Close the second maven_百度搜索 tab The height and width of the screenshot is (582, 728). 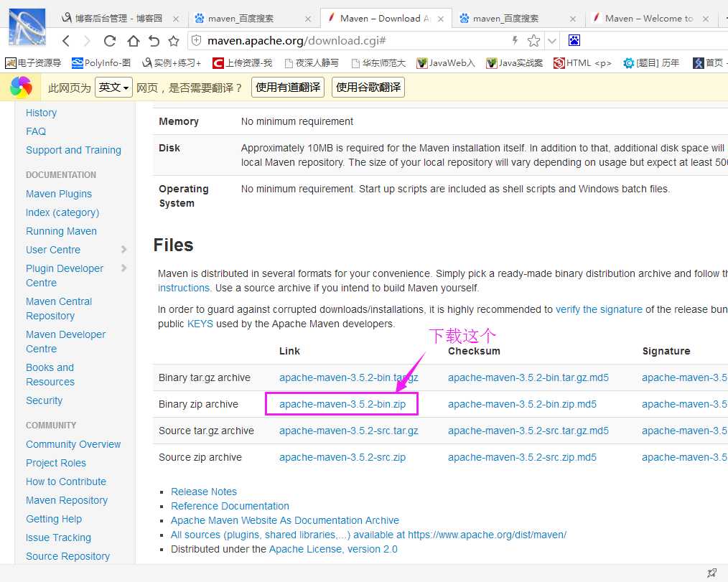[x=573, y=19]
